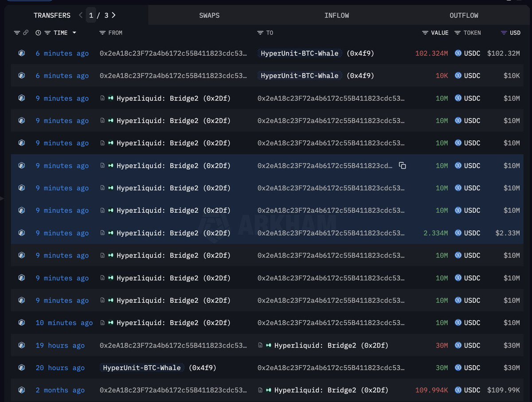Go to the previous transfers page chevron

[x=81, y=15]
